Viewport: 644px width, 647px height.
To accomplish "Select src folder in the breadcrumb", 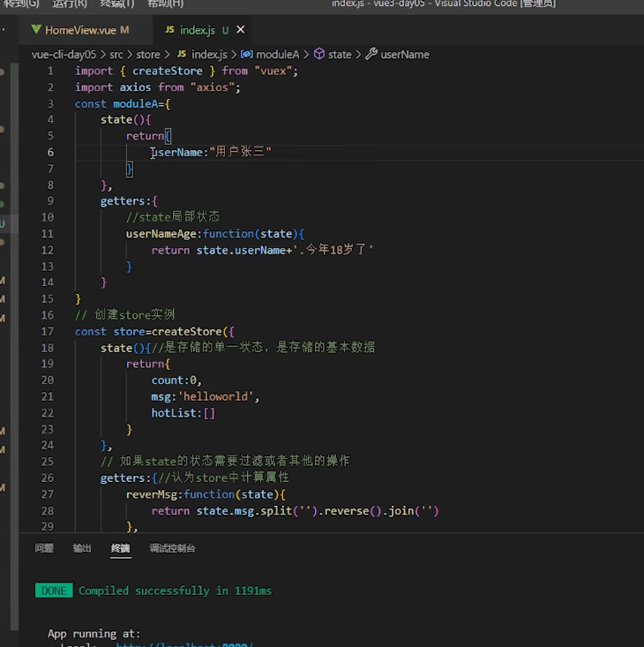I will point(116,55).
